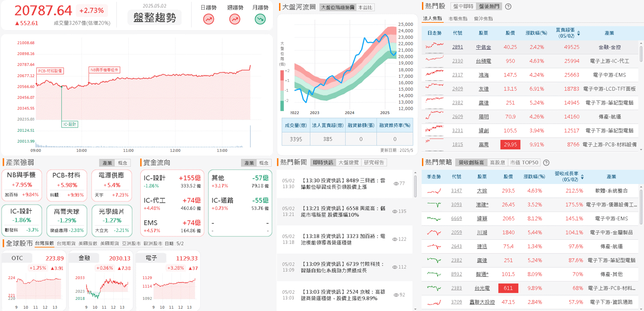This screenshot has width=644, height=311.
Task: Open the 13:21 興能高 news headline
Action: tap(343, 211)
